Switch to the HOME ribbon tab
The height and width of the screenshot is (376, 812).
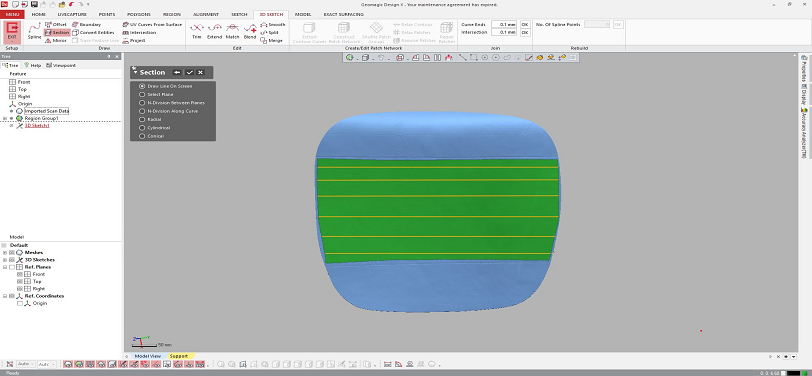[38, 15]
